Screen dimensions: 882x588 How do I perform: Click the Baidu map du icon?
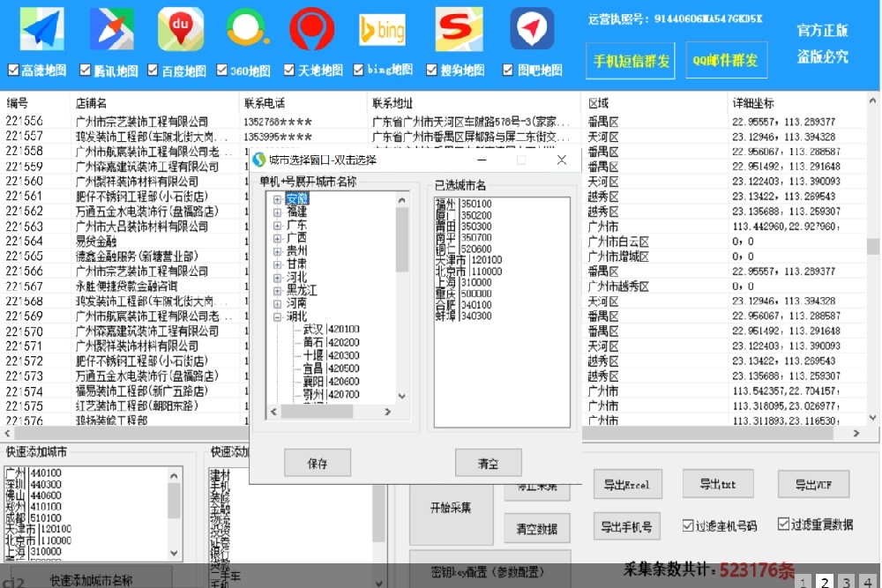click(181, 29)
